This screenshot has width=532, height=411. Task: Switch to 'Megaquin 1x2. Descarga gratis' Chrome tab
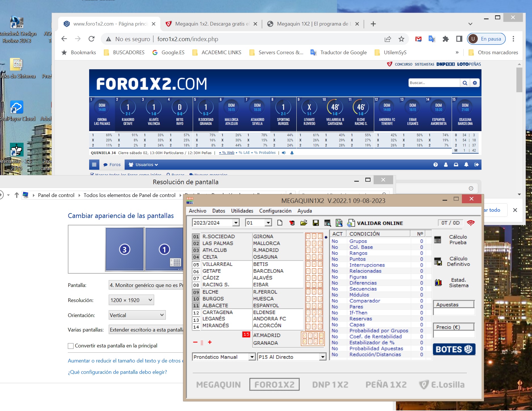click(211, 24)
